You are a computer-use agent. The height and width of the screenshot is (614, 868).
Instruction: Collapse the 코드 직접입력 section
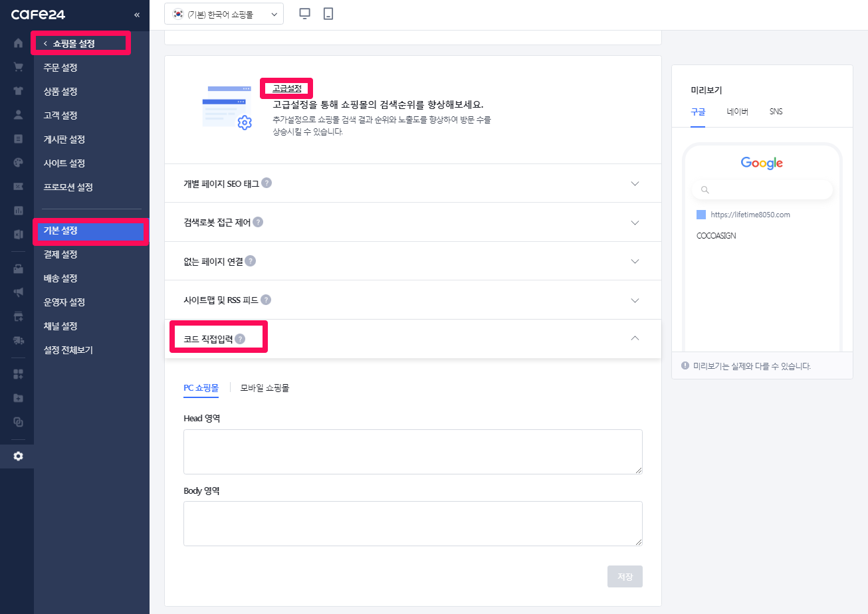tap(635, 338)
